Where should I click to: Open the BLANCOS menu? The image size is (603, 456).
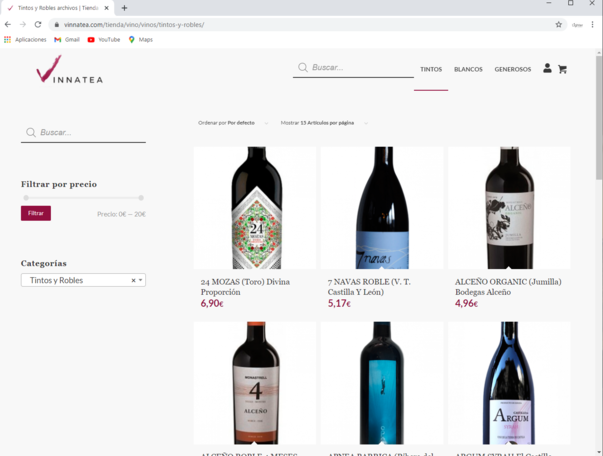point(468,69)
